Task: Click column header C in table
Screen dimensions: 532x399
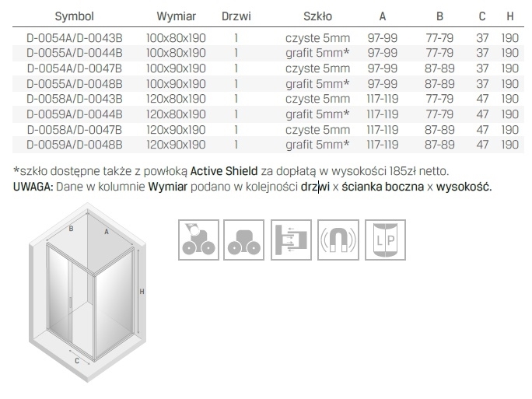Action: point(482,16)
